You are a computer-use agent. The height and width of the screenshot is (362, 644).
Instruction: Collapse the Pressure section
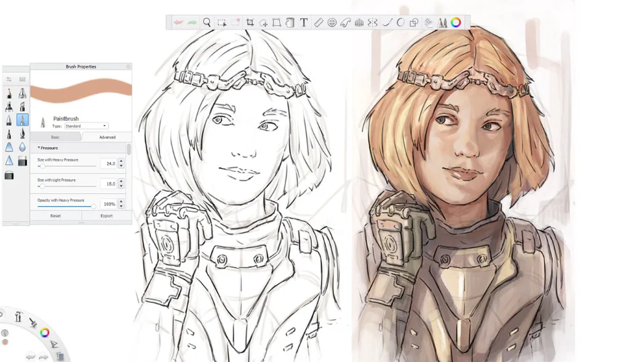[x=39, y=147]
